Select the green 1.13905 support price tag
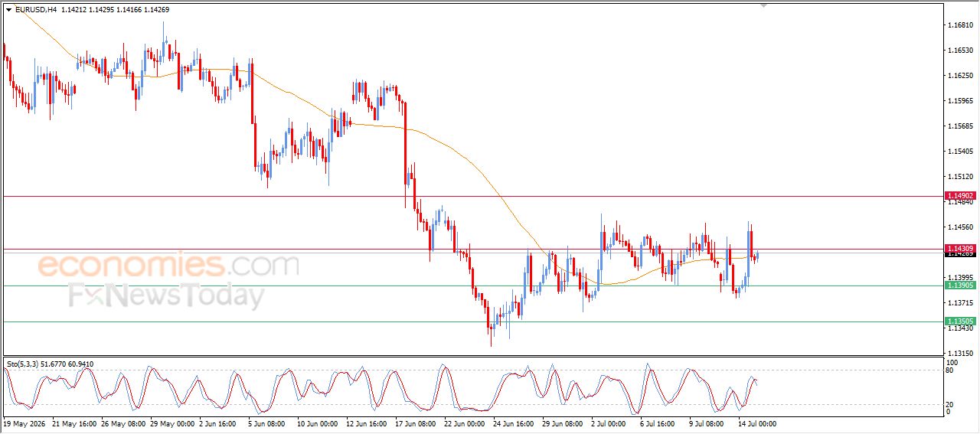This screenshot has height=434, width=980. [x=960, y=285]
